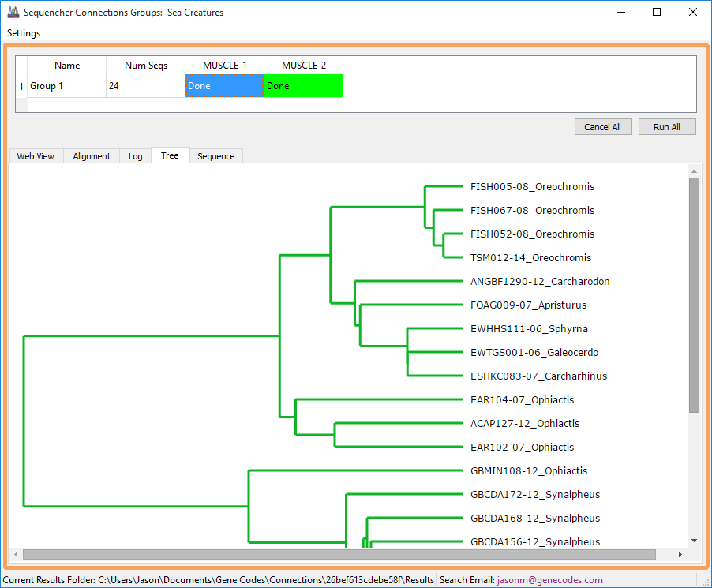Click the EWHHS111-06_Sphyrna label
Image resolution: width=712 pixels, height=588 pixels.
pyautogui.click(x=529, y=328)
